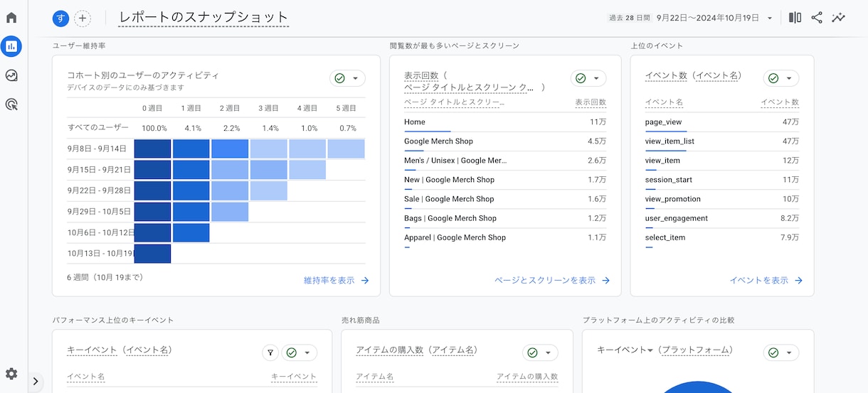
Task: Click the blue す segment chip
Action: click(x=61, y=18)
